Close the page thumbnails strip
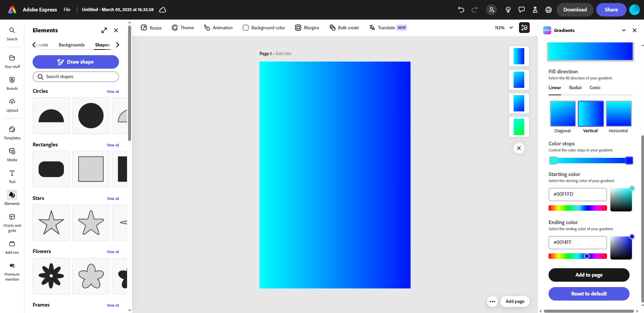Viewport: 644px width, 313px height. (519, 148)
